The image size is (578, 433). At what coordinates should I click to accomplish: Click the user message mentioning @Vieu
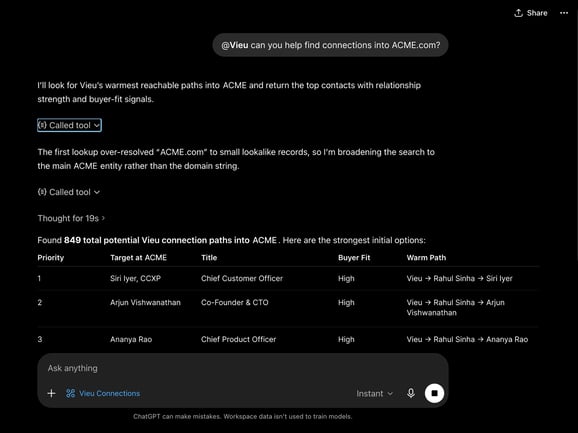click(330, 45)
